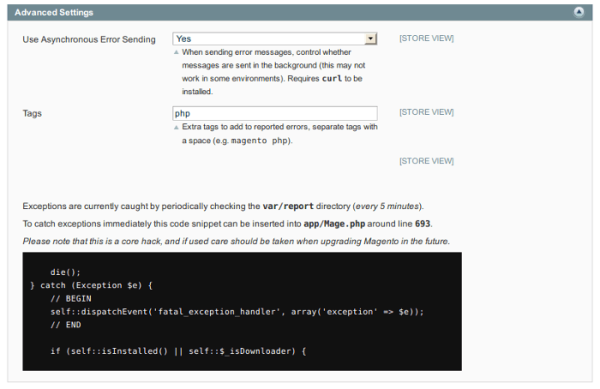Open the Use Asynchronous Error Sending select box

point(275,39)
